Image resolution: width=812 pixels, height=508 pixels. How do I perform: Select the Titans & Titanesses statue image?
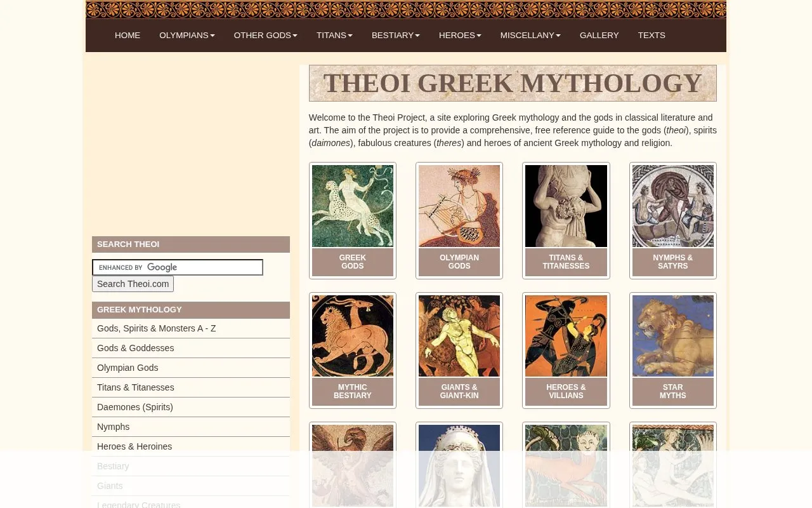click(x=566, y=206)
